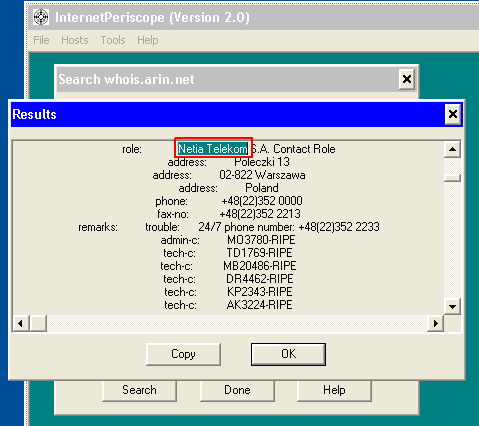Image resolution: width=479 pixels, height=426 pixels.
Task: Click the Search button
Action: [x=139, y=390]
